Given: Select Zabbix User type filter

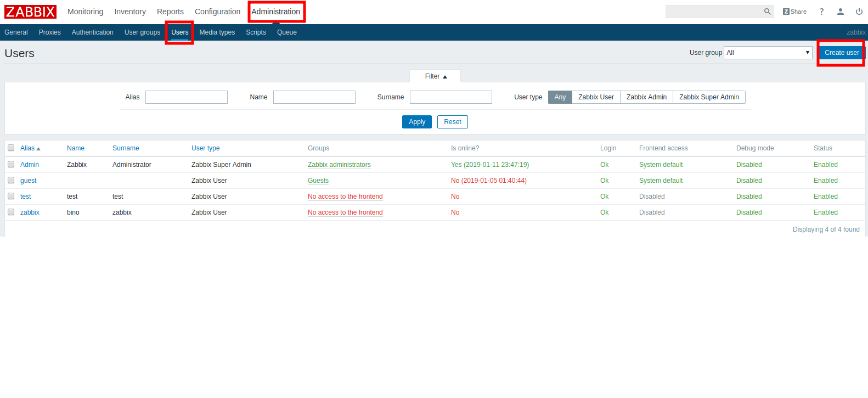Looking at the screenshot, I should coord(596,97).
